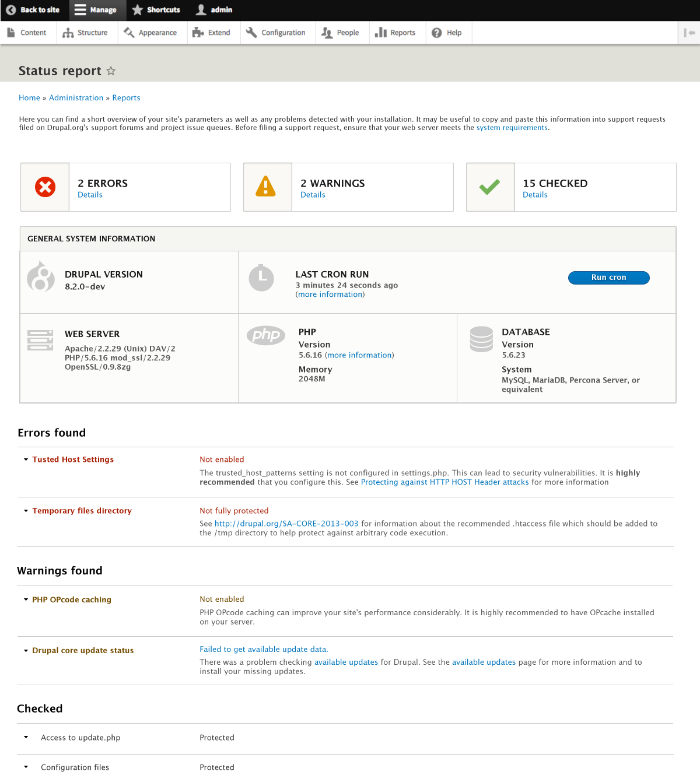Click the Drupal drop logo icon
Image resolution: width=700 pixels, height=782 pixels.
pos(41,276)
